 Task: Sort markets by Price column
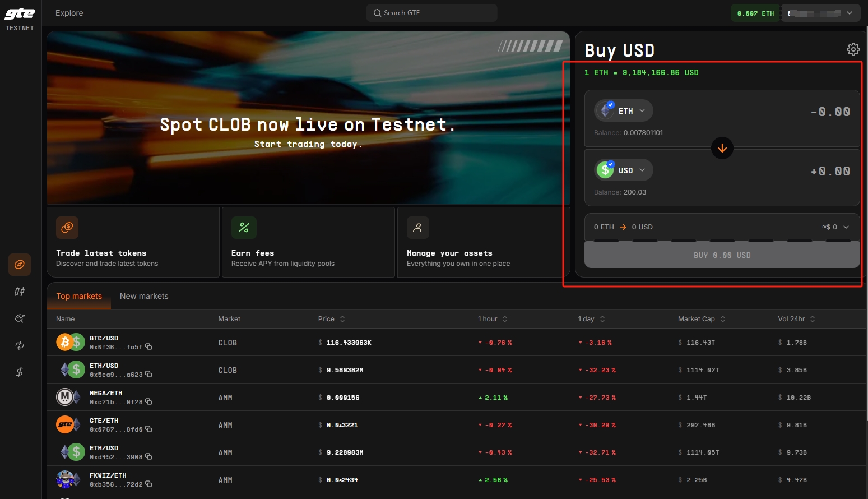tap(342, 319)
